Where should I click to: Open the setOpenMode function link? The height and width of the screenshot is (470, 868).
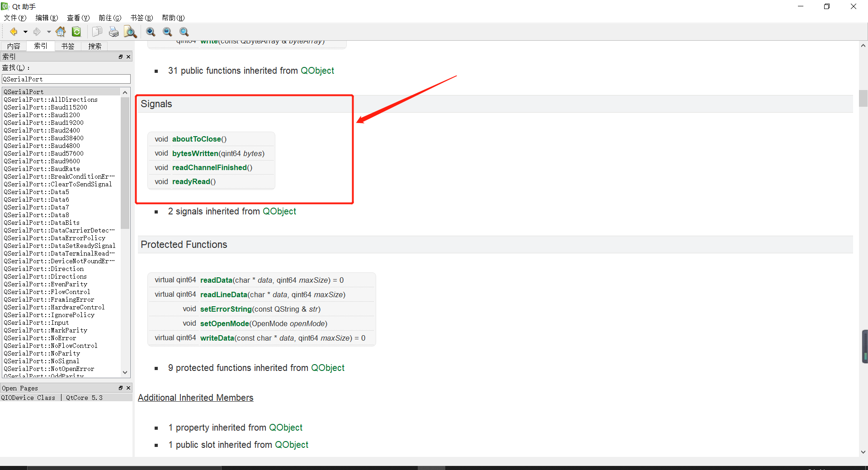[x=224, y=323]
